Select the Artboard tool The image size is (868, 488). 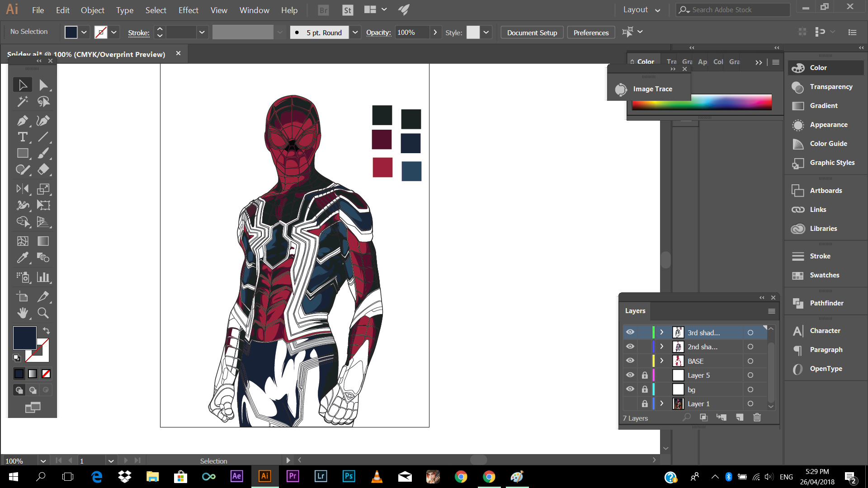pyautogui.click(x=23, y=296)
